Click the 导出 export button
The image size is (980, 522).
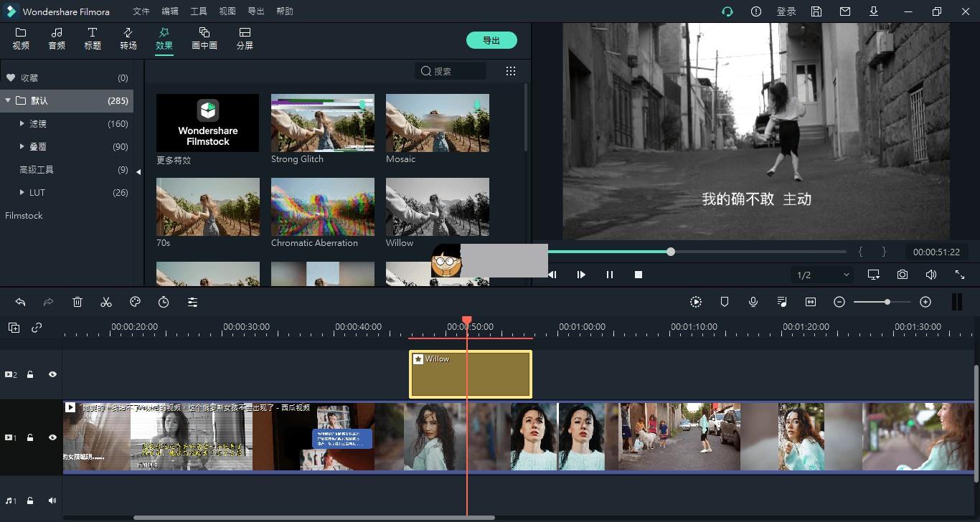click(491, 40)
